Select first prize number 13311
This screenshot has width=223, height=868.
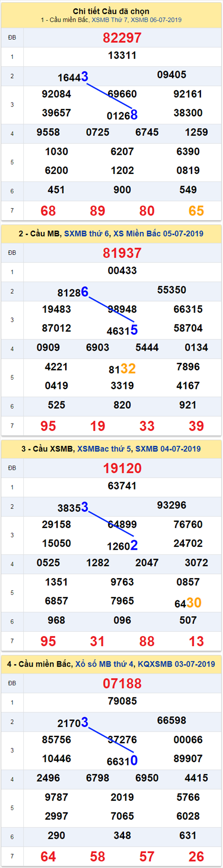(x=122, y=56)
